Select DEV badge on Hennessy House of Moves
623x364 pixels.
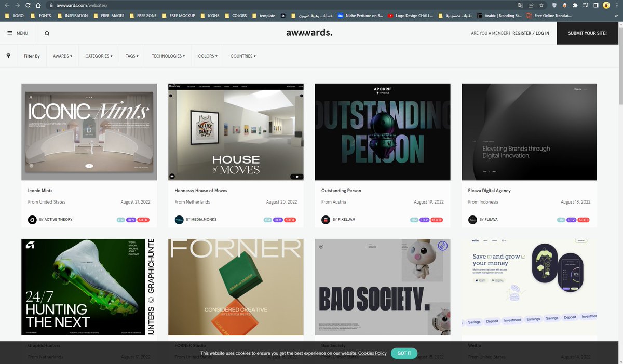point(278,220)
